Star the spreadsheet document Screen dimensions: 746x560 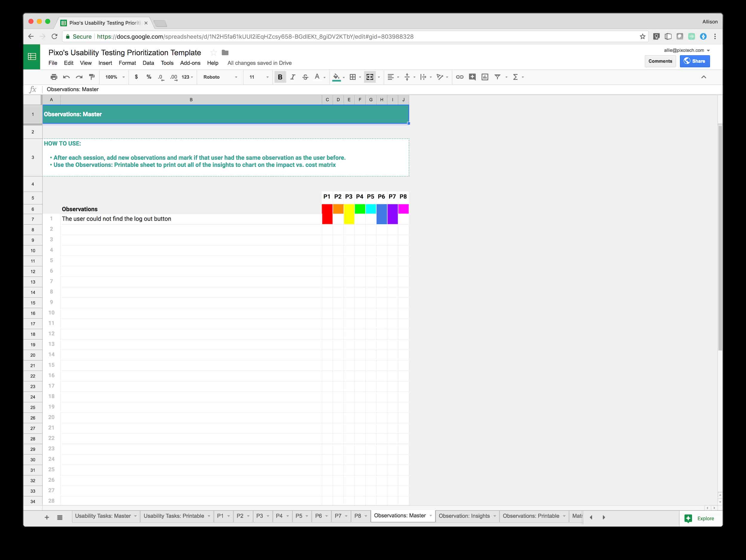pyautogui.click(x=213, y=53)
